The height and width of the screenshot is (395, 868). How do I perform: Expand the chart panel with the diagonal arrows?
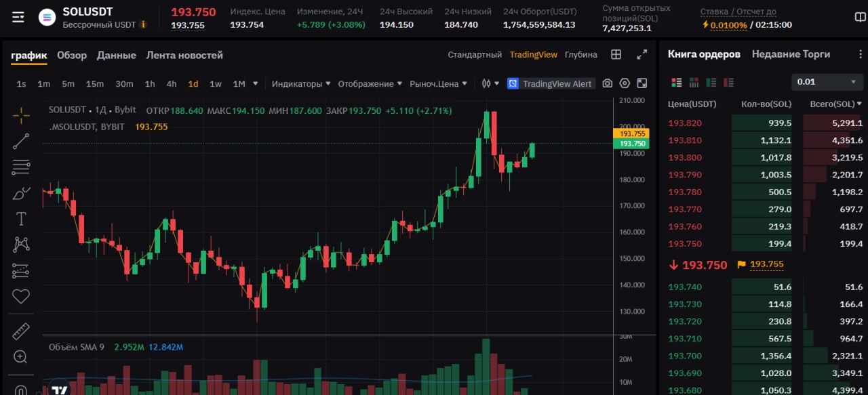(x=642, y=55)
